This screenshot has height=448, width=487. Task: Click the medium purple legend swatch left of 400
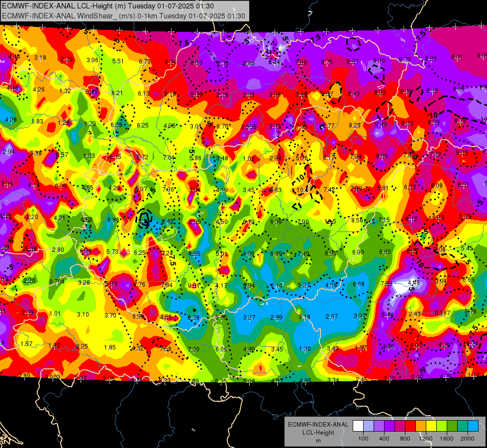pyautogui.click(x=379, y=426)
